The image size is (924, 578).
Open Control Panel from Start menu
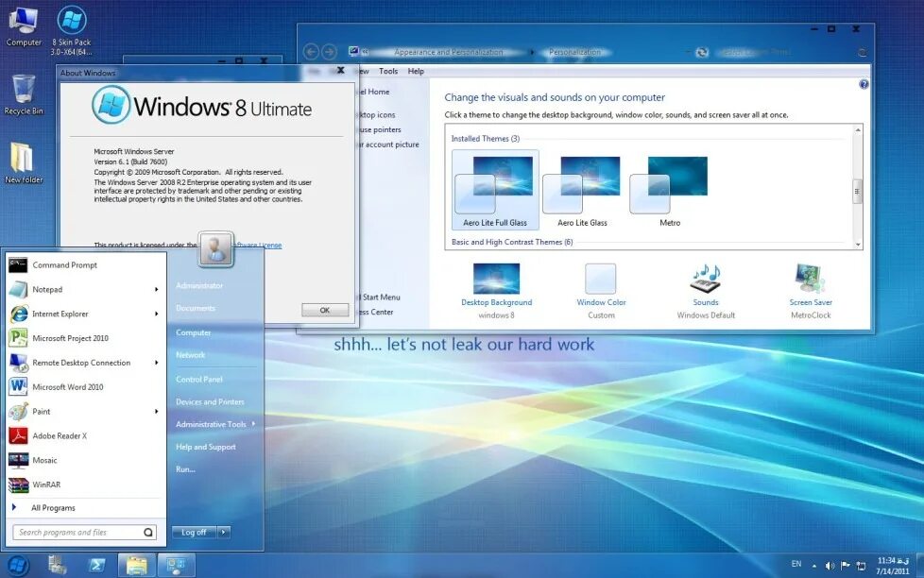point(199,380)
